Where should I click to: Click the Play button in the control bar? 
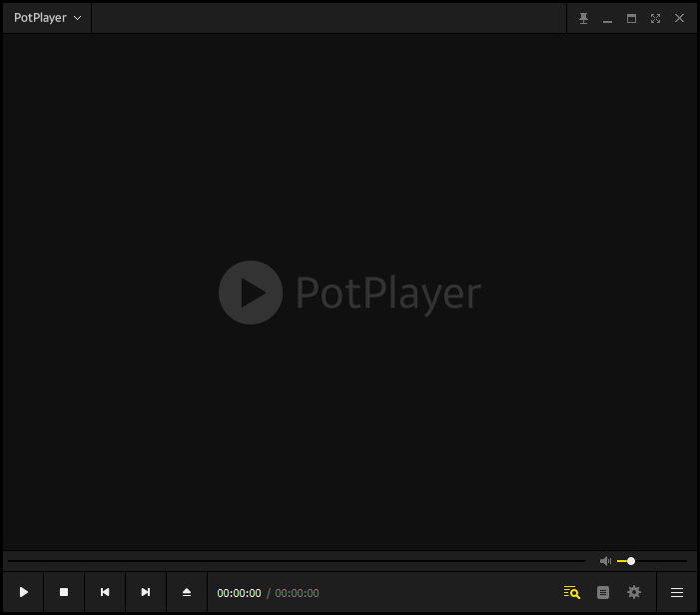pos(24,592)
